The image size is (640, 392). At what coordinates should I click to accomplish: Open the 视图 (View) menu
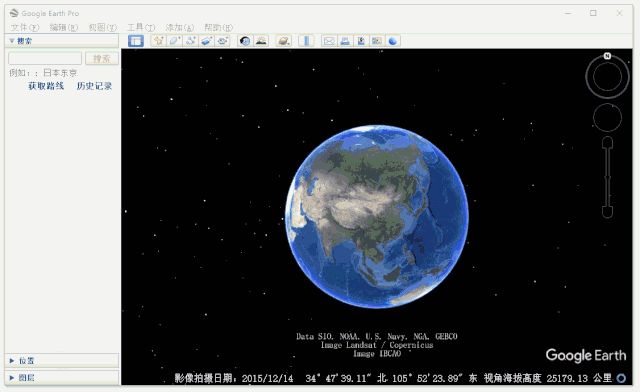(x=102, y=27)
